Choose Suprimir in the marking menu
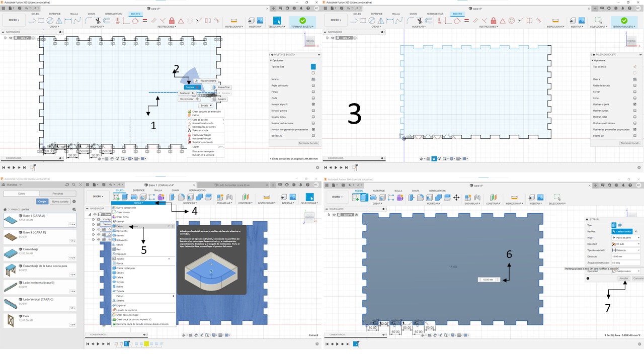The height and width of the screenshot is (362, 644). click(192, 87)
